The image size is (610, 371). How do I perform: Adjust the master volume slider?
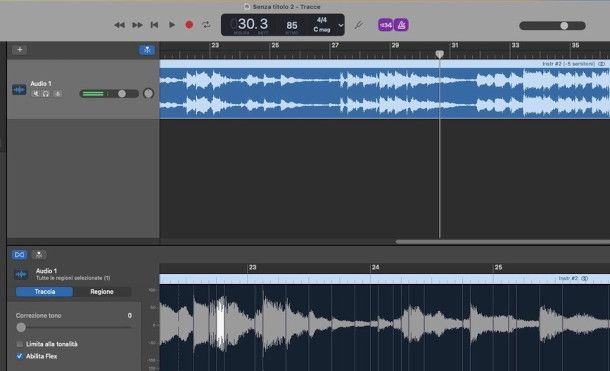pyautogui.click(x=552, y=26)
